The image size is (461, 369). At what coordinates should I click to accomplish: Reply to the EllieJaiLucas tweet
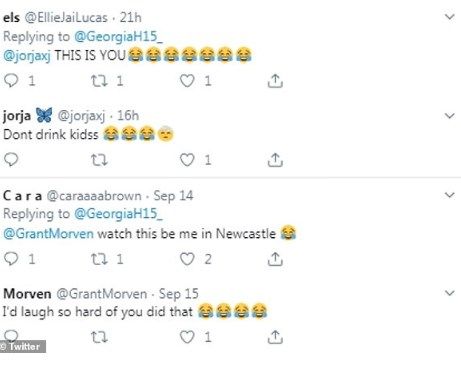click(11, 81)
